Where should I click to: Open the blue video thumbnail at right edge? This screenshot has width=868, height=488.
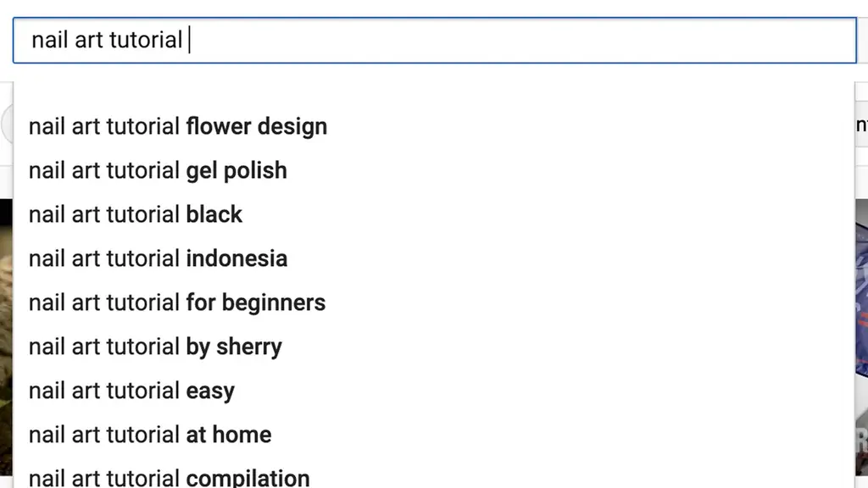(861, 337)
